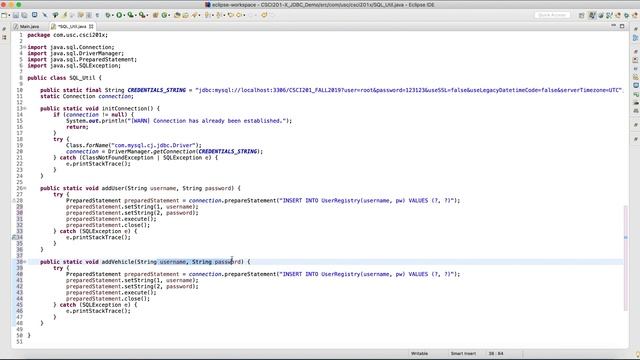Click the Last Edit Location icon
The image size is (640, 360).
tap(231, 15)
